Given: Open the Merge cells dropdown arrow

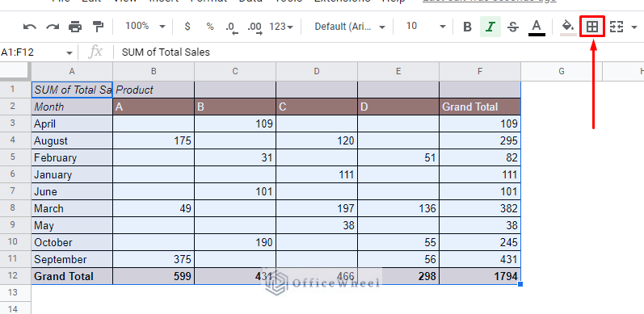Looking at the screenshot, I should (634, 27).
